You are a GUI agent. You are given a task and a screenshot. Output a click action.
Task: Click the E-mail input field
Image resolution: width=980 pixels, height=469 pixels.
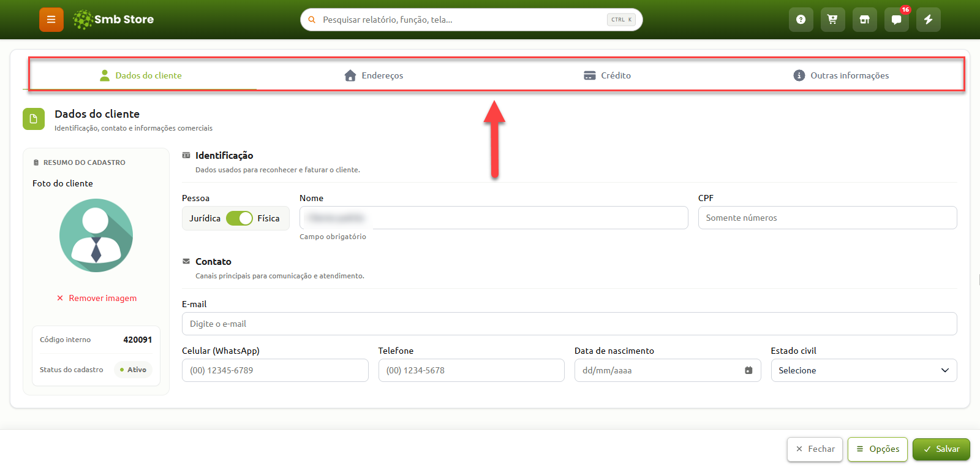pos(570,324)
